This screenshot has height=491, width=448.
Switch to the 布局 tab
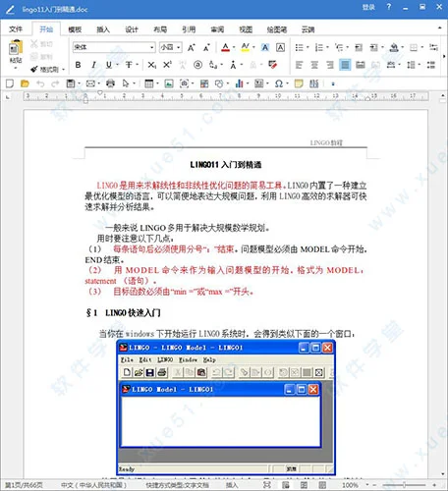(160, 29)
